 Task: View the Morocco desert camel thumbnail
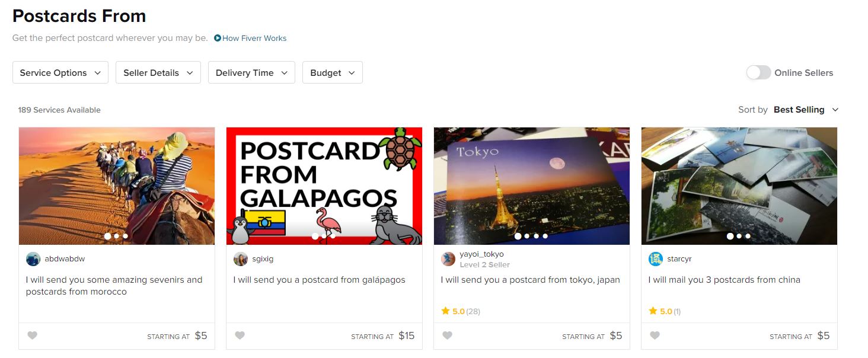tap(117, 186)
